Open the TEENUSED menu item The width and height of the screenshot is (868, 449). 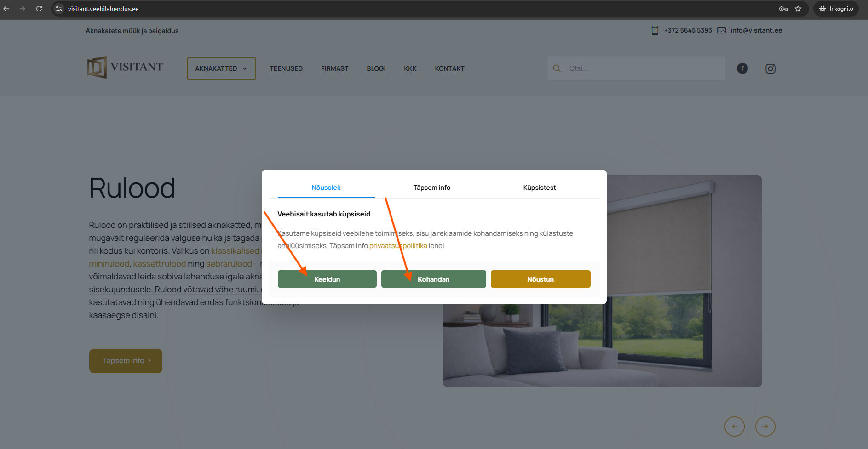pos(286,68)
